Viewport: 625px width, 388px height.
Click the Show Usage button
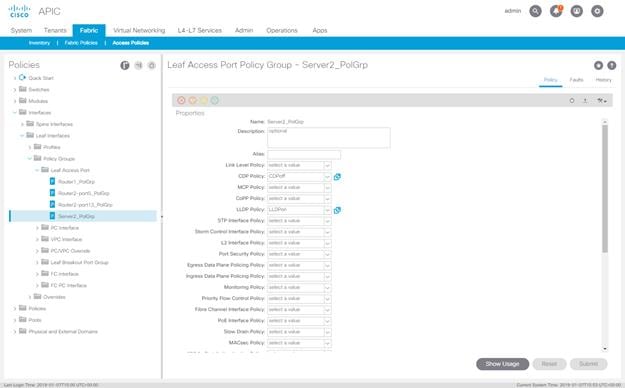pyautogui.click(x=502, y=364)
